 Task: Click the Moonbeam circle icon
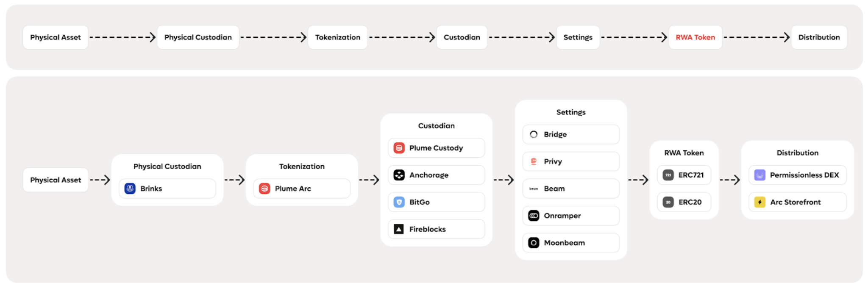(x=534, y=243)
